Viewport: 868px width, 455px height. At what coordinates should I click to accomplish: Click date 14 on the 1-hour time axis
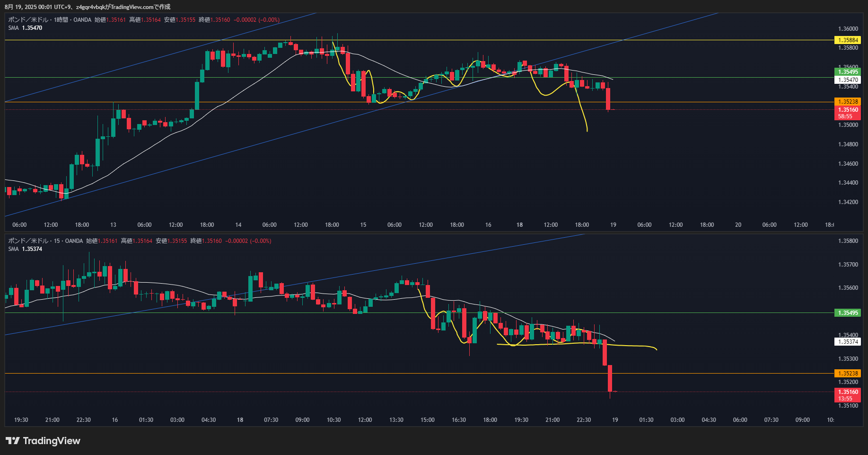click(x=238, y=225)
